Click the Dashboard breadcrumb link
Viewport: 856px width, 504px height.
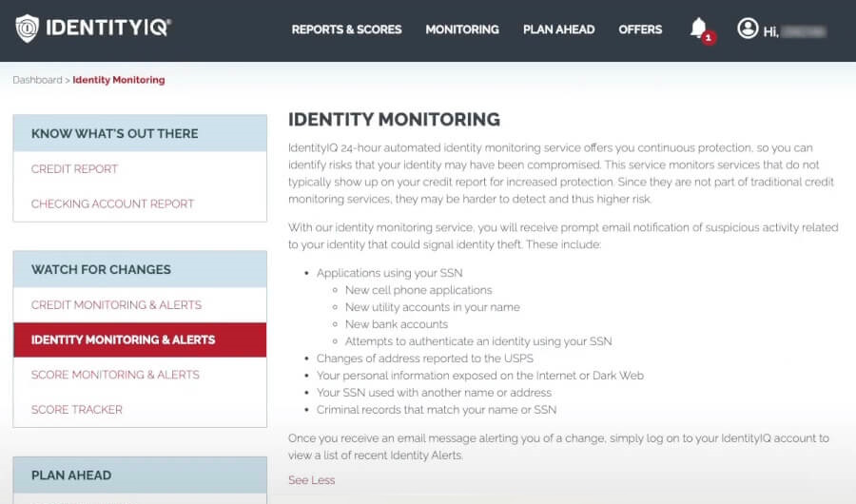tap(37, 80)
